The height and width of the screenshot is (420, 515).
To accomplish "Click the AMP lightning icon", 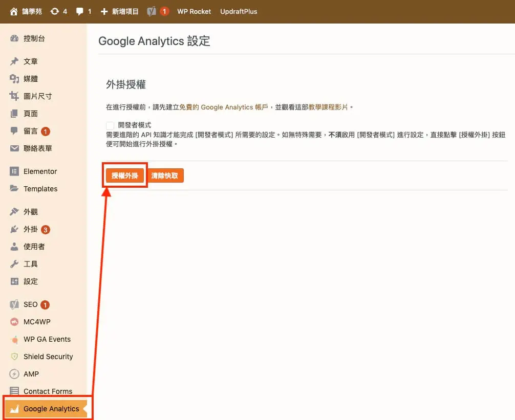I will 14,374.
